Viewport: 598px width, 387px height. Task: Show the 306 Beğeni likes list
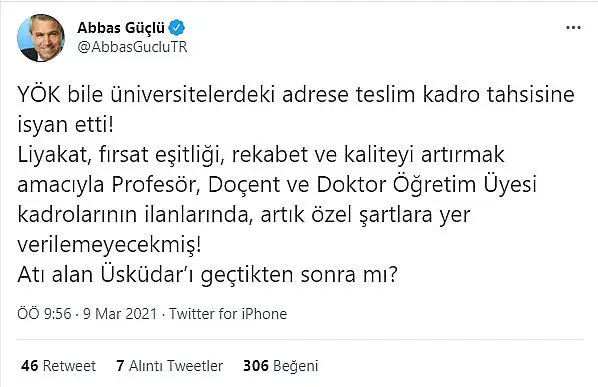click(281, 366)
